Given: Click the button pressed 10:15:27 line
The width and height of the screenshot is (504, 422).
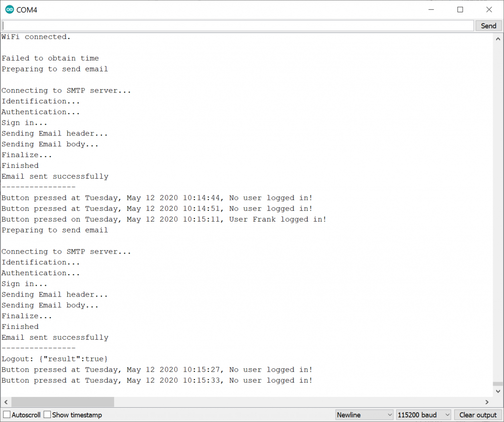Looking at the screenshot, I should tap(157, 370).
